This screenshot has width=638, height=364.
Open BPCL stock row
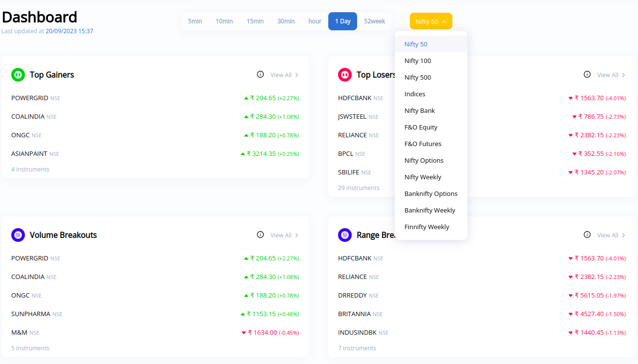[482, 154]
